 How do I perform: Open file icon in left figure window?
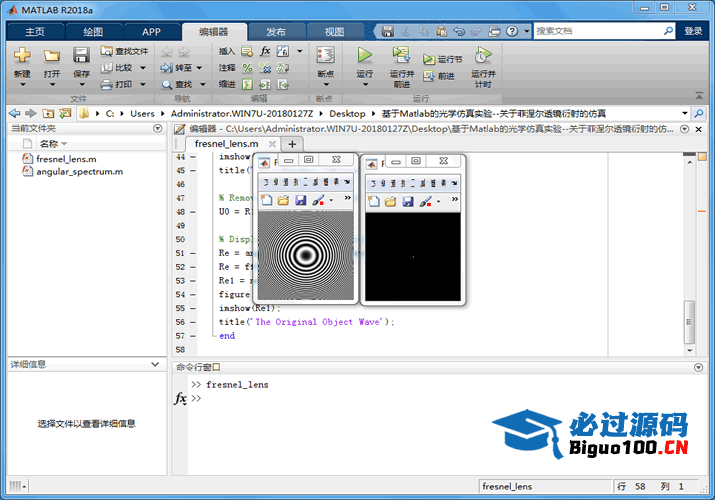283,200
